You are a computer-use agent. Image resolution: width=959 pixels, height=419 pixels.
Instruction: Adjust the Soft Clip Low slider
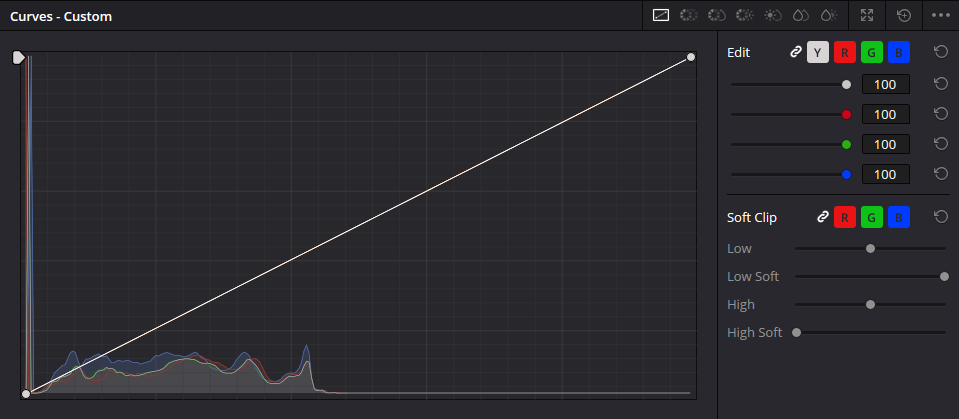[870, 248]
